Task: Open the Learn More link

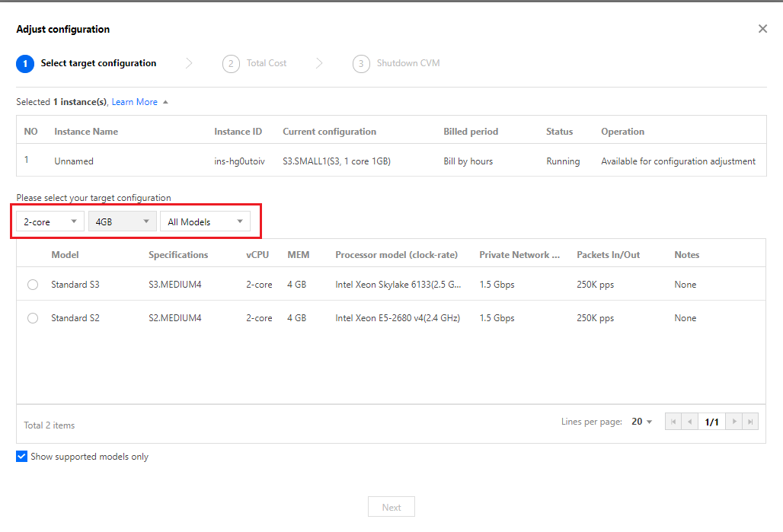Action: pos(135,102)
